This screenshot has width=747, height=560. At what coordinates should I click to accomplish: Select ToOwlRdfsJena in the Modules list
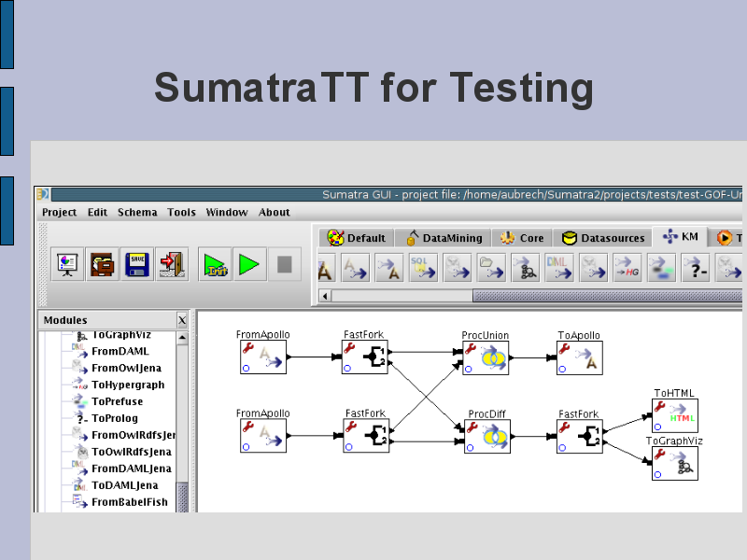tap(131, 452)
